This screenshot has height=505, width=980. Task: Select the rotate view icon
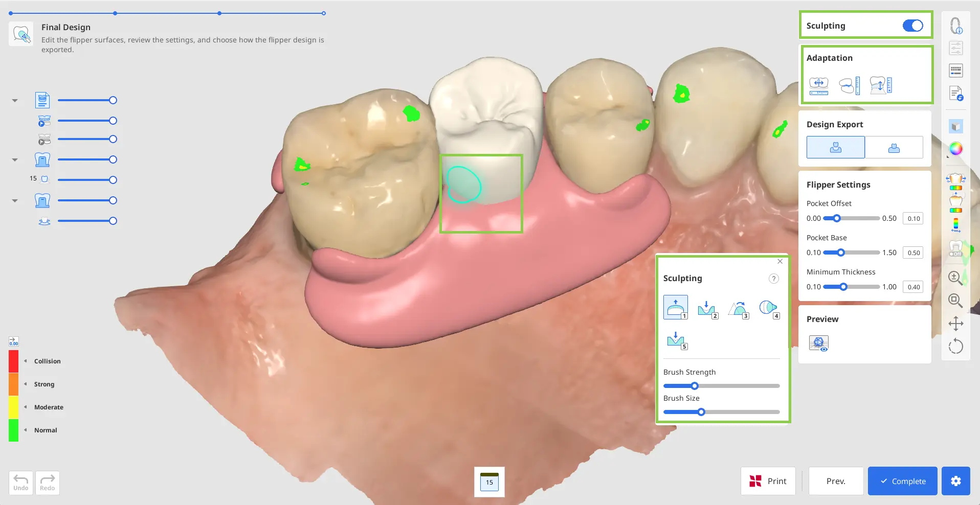pyautogui.click(x=955, y=346)
